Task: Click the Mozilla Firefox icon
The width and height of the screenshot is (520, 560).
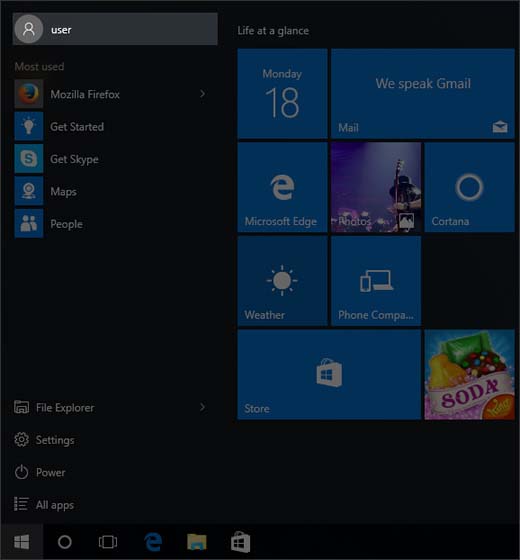Action: pos(29,94)
